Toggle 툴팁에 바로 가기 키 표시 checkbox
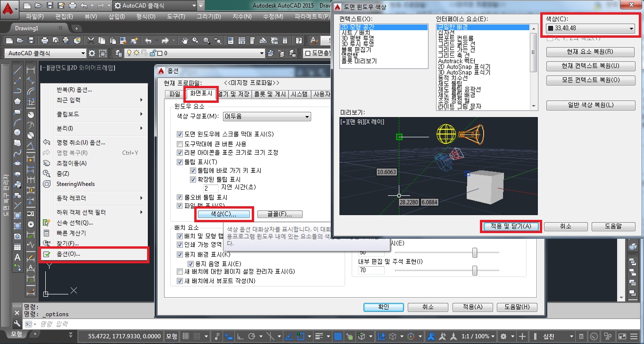644x344 pixels. [x=193, y=171]
